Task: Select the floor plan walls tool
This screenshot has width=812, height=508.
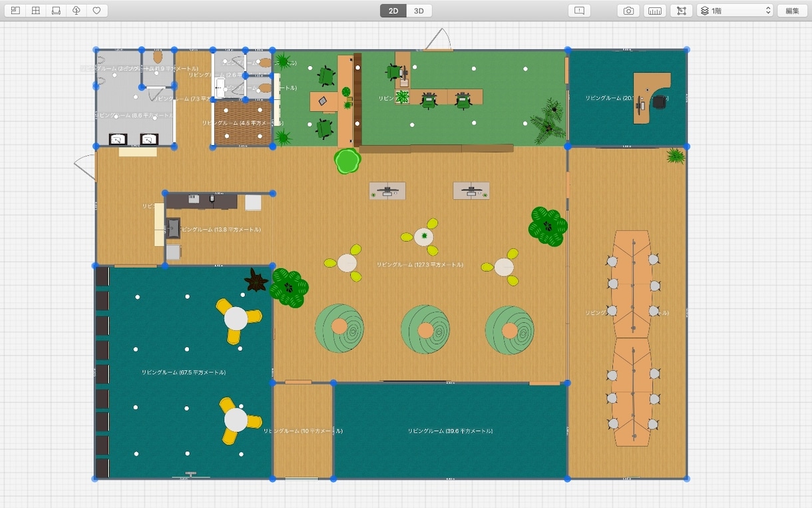Action: (15, 11)
